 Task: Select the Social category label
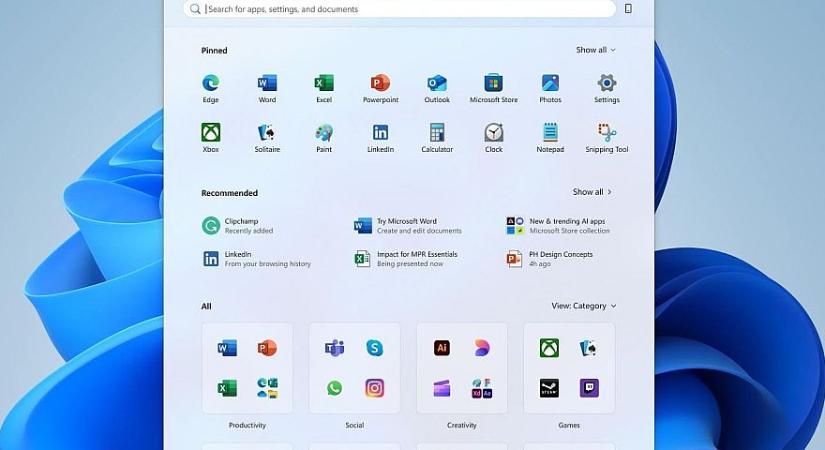point(355,425)
